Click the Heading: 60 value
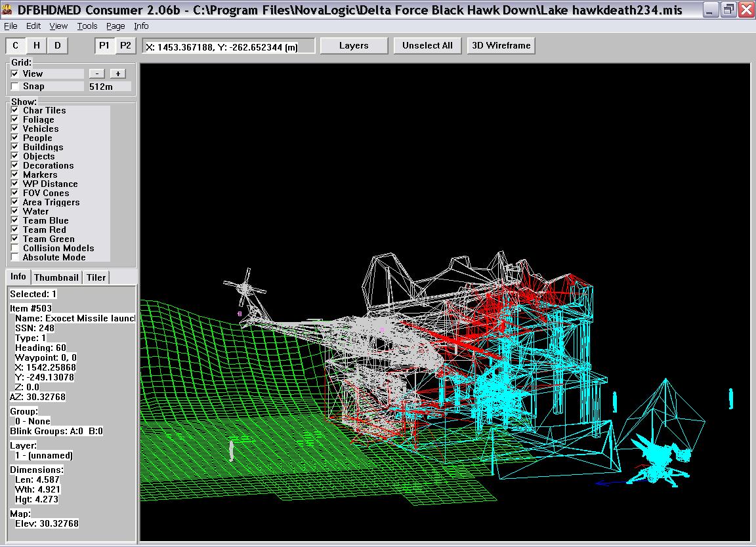The image size is (756, 547). [x=41, y=348]
